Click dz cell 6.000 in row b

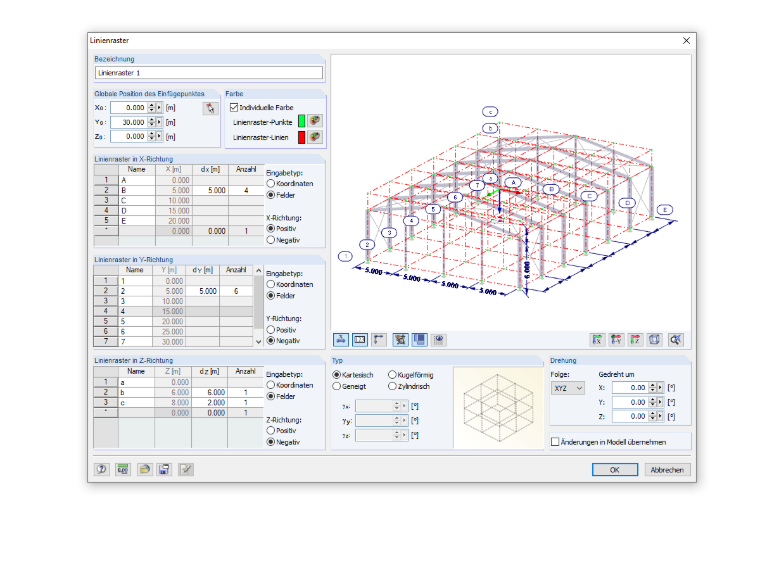point(209,392)
